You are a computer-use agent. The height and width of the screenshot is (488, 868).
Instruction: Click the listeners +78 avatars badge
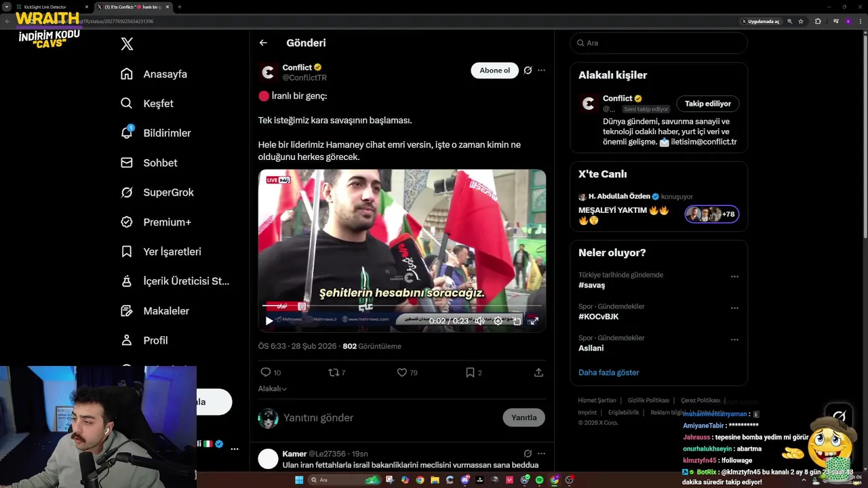(x=711, y=214)
